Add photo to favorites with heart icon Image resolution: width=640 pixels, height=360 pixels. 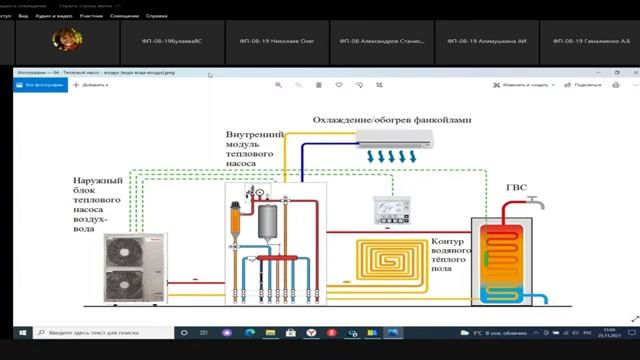coord(339,85)
